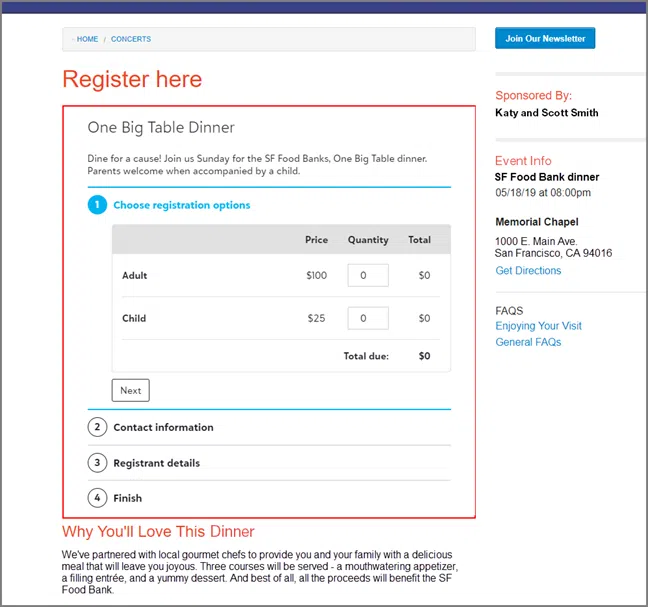Click the Why You'll Love This Dinner heading
This screenshot has height=607, width=648.
(158, 532)
